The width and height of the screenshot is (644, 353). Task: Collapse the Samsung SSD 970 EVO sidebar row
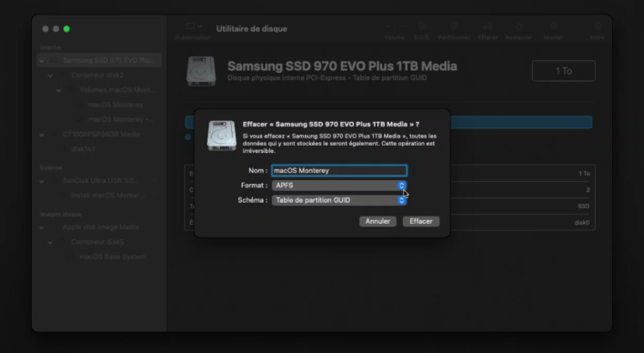(x=42, y=60)
